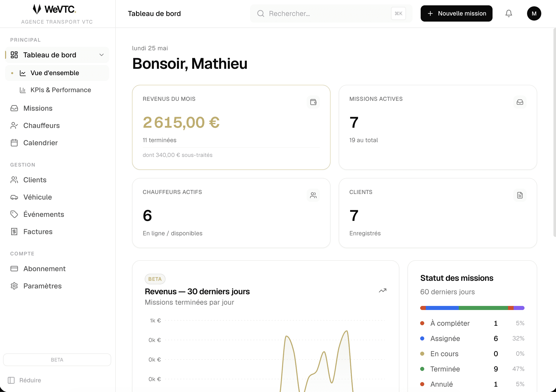Click the Terminée status row

click(472, 369)
